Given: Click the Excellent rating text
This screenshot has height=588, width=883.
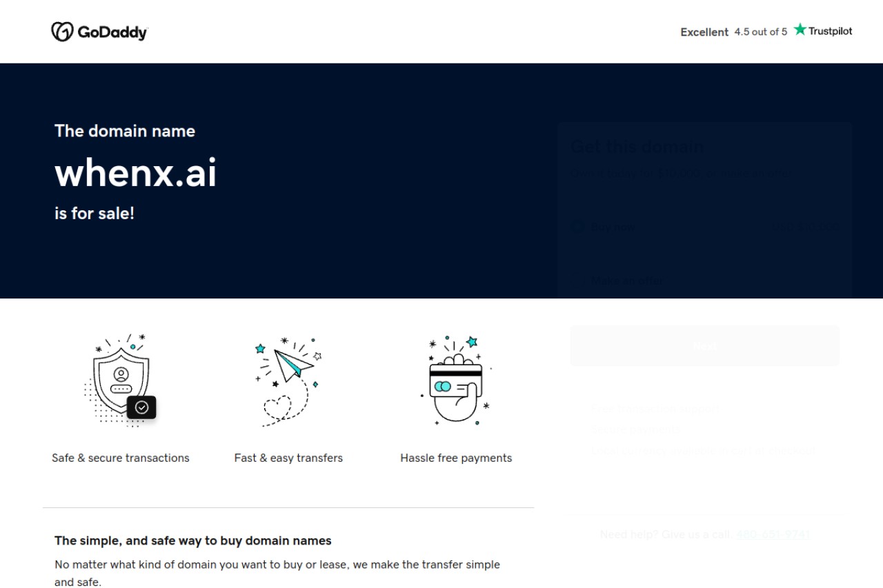Looking at the screenshot, I should [x=704, y=32].
